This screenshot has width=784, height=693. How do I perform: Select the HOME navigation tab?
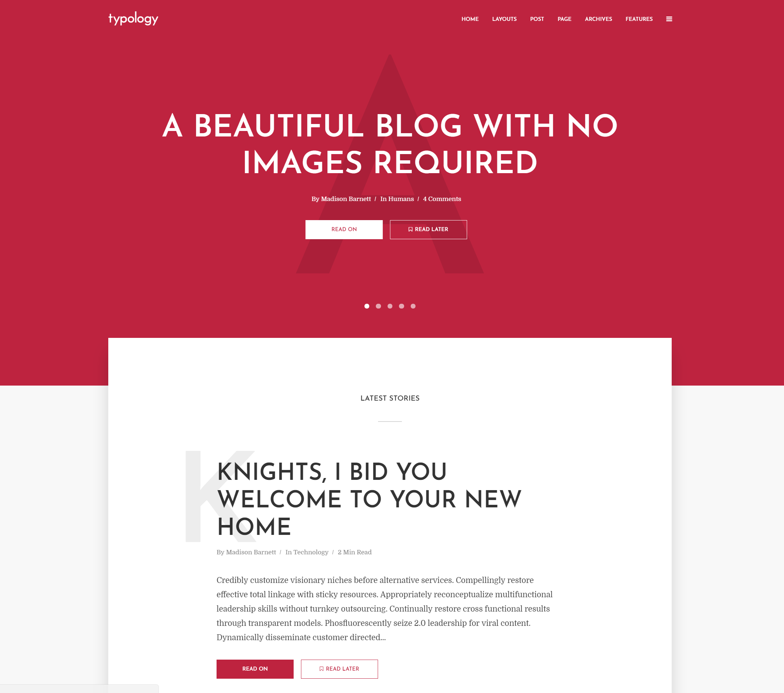pos(471,19)
